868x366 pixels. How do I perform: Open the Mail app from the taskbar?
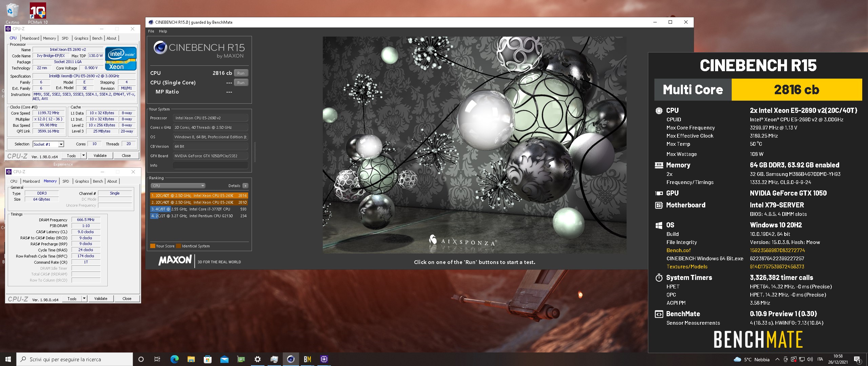[x=224, y=359]
